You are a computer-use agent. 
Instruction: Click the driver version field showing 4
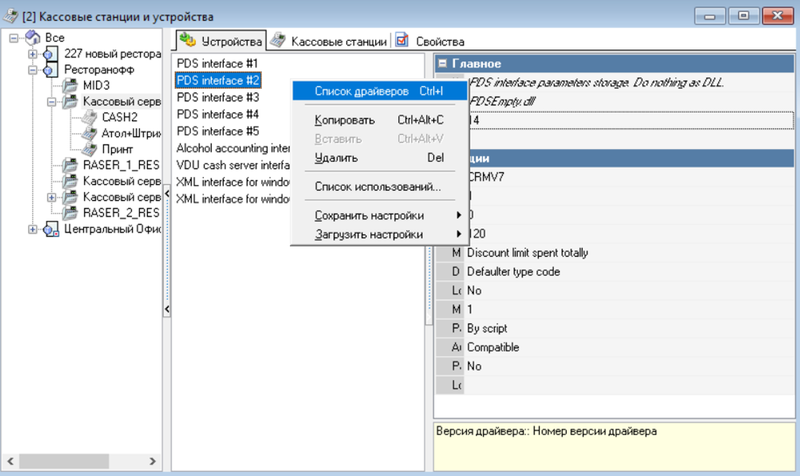coord(630,120)
